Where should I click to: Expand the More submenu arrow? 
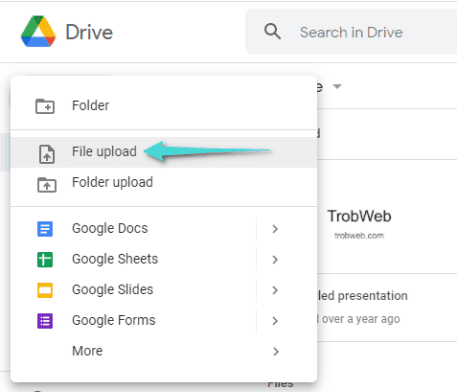[276, 351]
